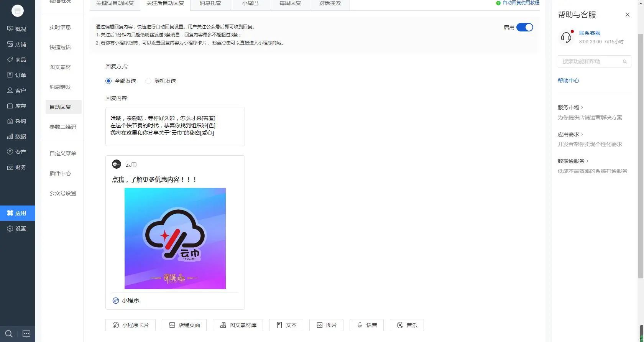Click the 云巾 account avatar in card
The width and height of the screenshot is (644, 342).
point(117,164)
